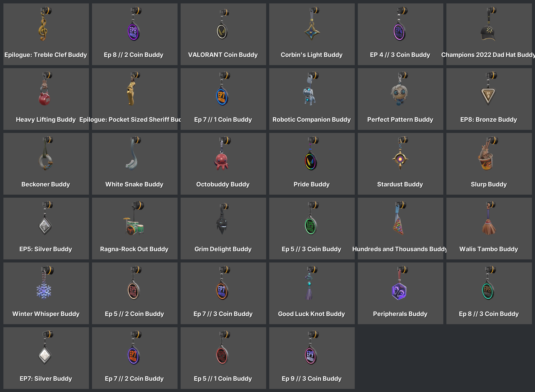Select the Epilogue: Treble Clef Buddy icon
The height and width of the screenshot is (392, 535).
pyautogui.click(x=44, y=24)
